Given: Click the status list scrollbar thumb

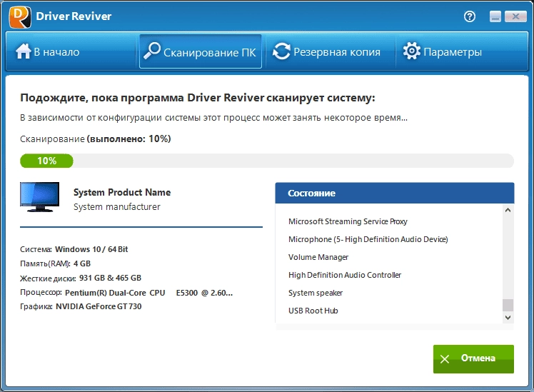Looking at the screenshot, I should click(508, 305).
